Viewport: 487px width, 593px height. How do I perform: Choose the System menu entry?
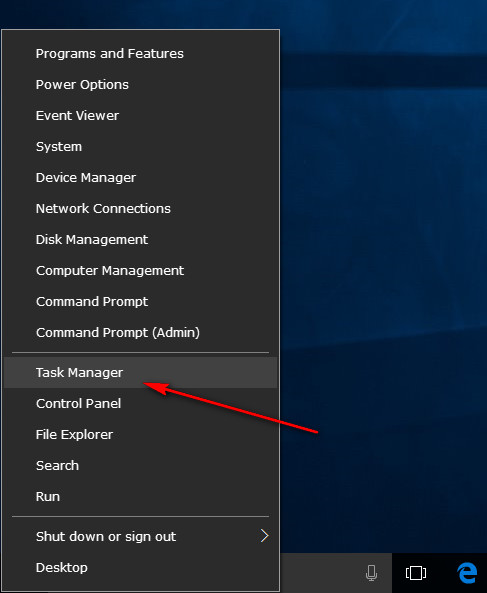point(140,147)
